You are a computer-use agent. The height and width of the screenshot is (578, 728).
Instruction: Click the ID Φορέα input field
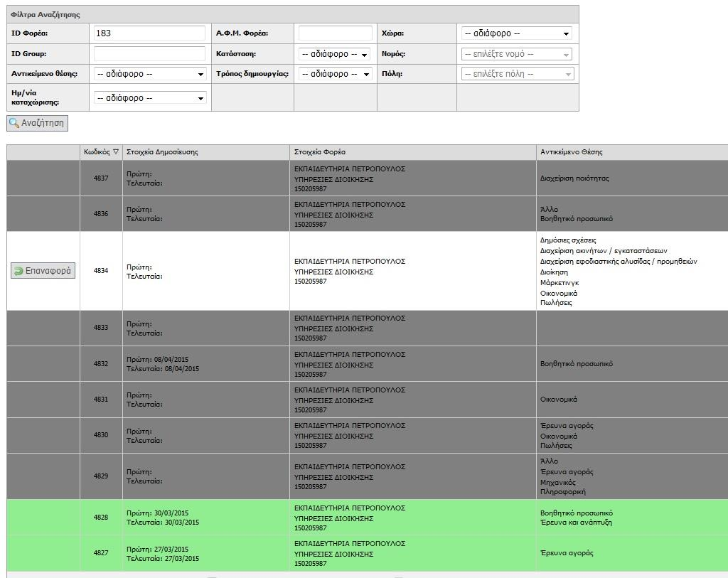(149, 33)
